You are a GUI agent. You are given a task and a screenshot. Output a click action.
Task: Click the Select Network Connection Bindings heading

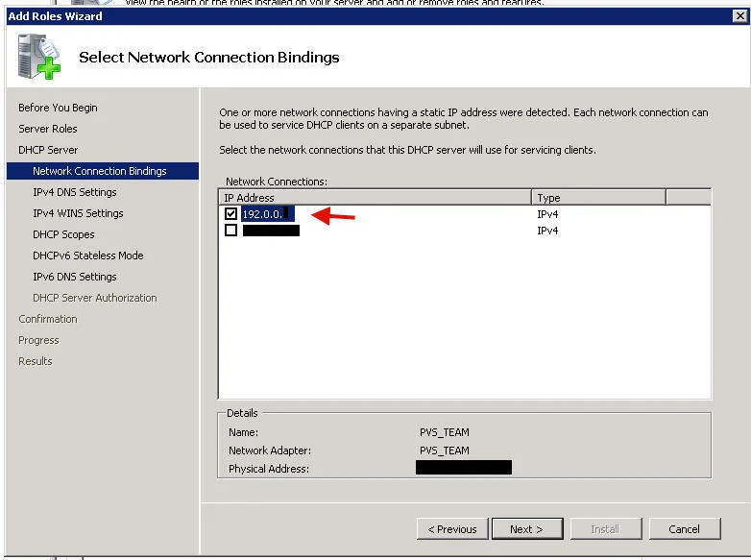click(x=208, y=57)
